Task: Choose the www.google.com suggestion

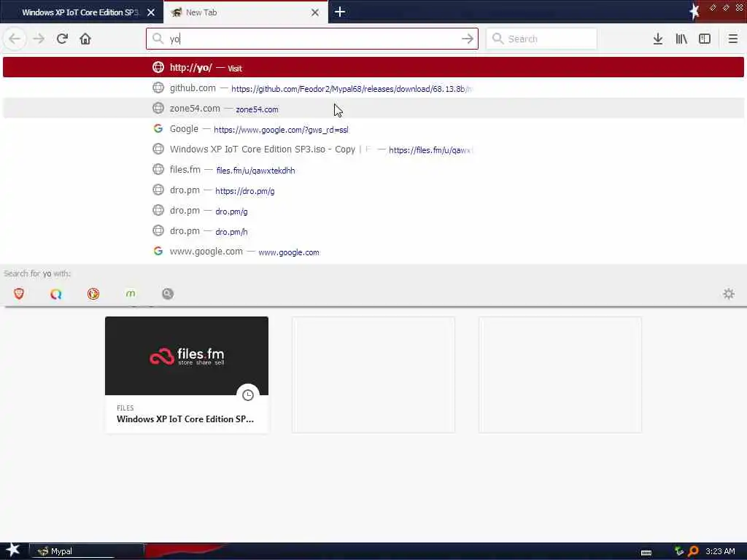Action: coord(373,252)
